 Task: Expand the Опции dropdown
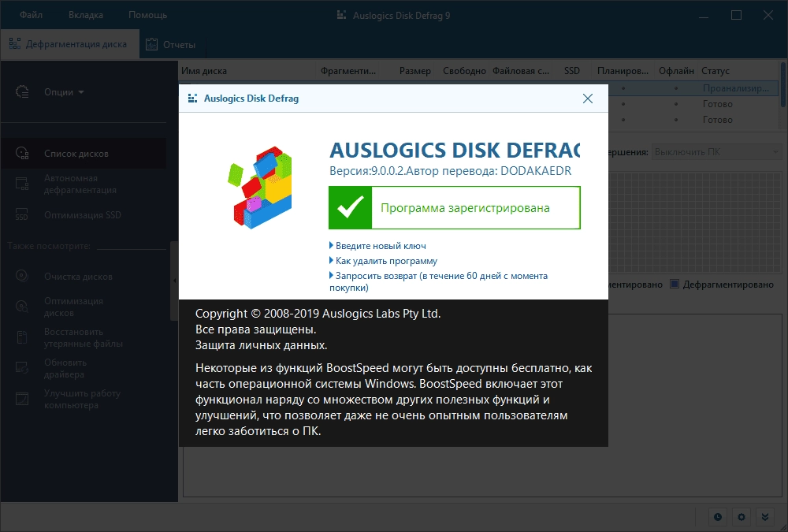coord(64,92)
